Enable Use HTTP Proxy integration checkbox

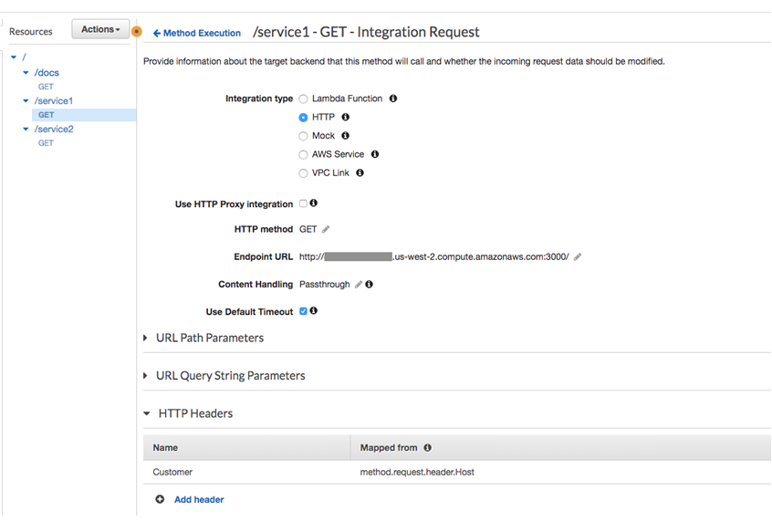[x=304, y=203]
